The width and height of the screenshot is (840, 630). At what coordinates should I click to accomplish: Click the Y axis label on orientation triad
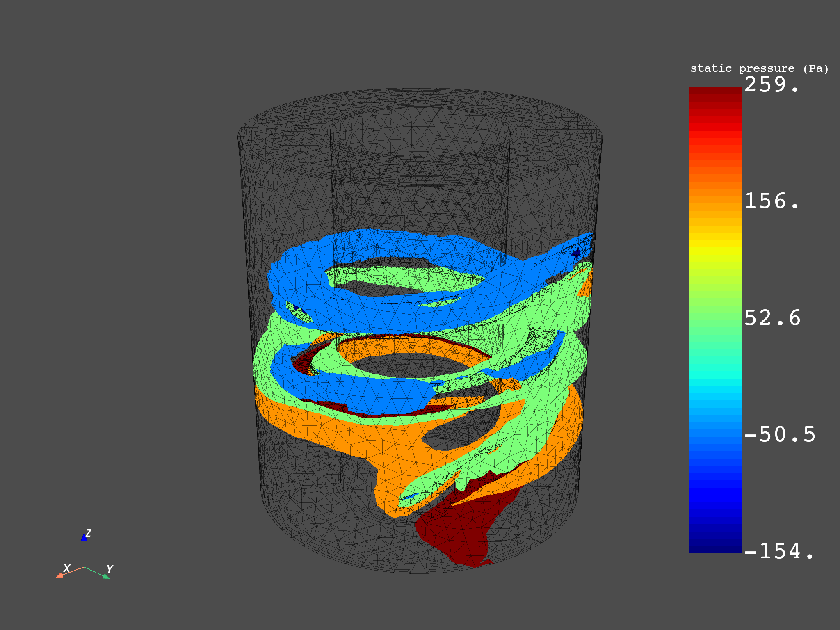tap(110, 569)
